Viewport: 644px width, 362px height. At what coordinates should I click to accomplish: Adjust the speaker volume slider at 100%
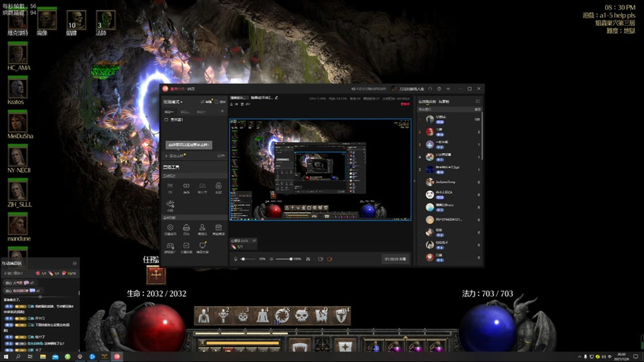284,259
